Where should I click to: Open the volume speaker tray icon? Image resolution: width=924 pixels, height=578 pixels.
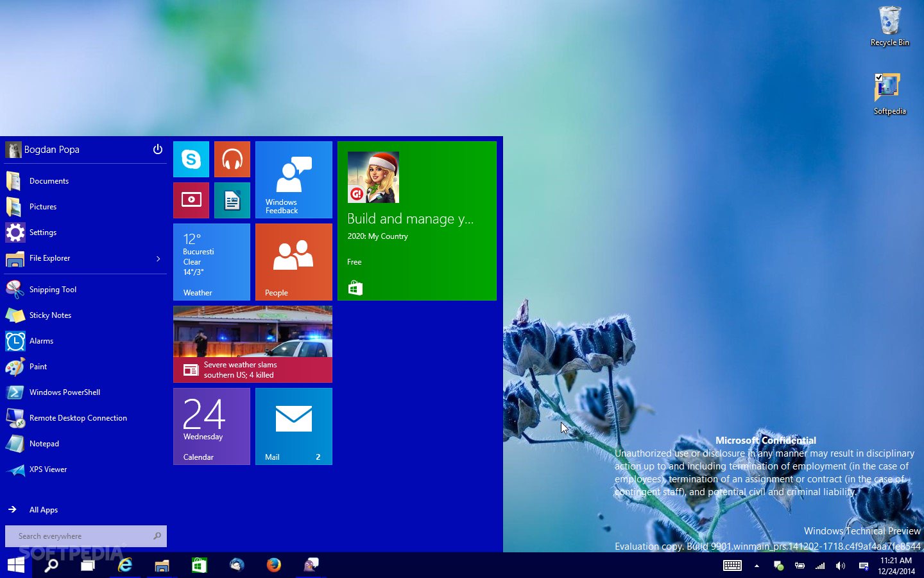(841, 566)
